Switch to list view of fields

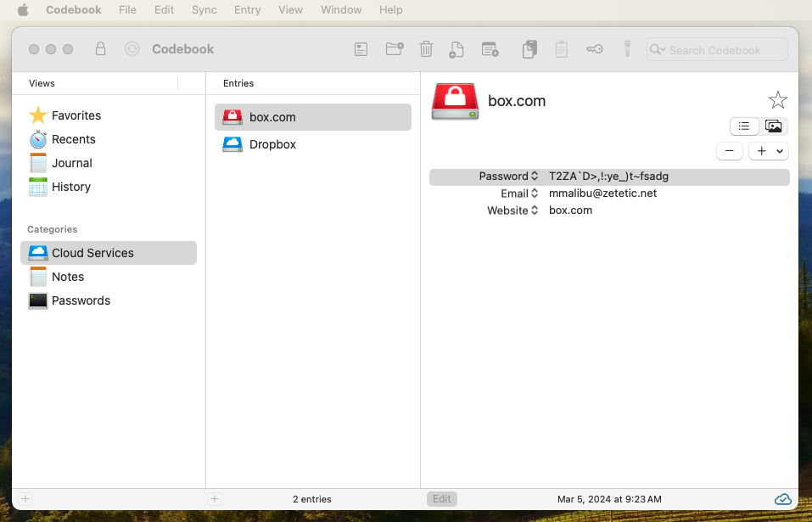click(x=744, y=126)
